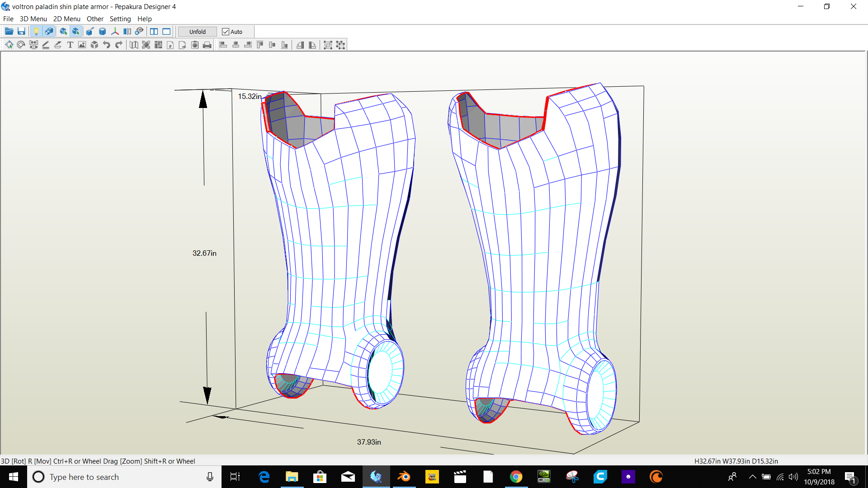Switch to split 3D/2D window layout
Viewport: 868px width, 488px height.
pyautogui.click(x=154, y=32)
